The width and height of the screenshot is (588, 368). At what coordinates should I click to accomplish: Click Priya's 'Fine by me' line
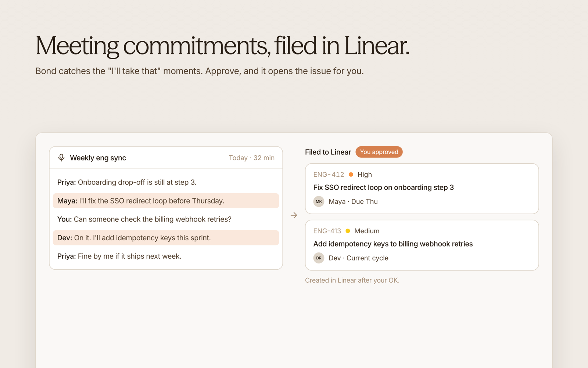click(x=119, y=256)
